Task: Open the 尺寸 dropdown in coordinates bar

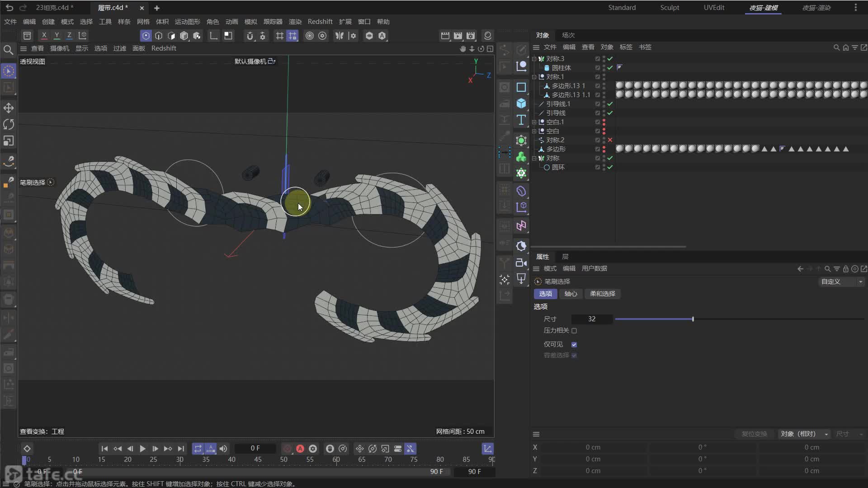Action: [849, 434]
